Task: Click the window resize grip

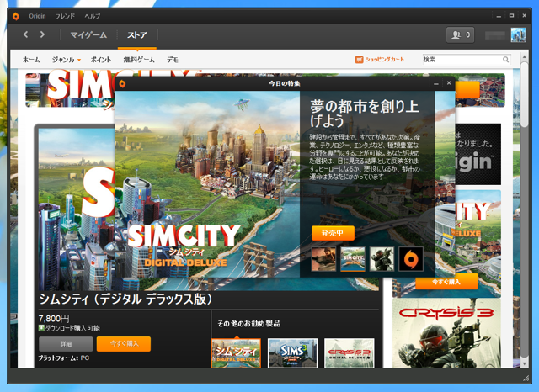Action: [526, 379]
